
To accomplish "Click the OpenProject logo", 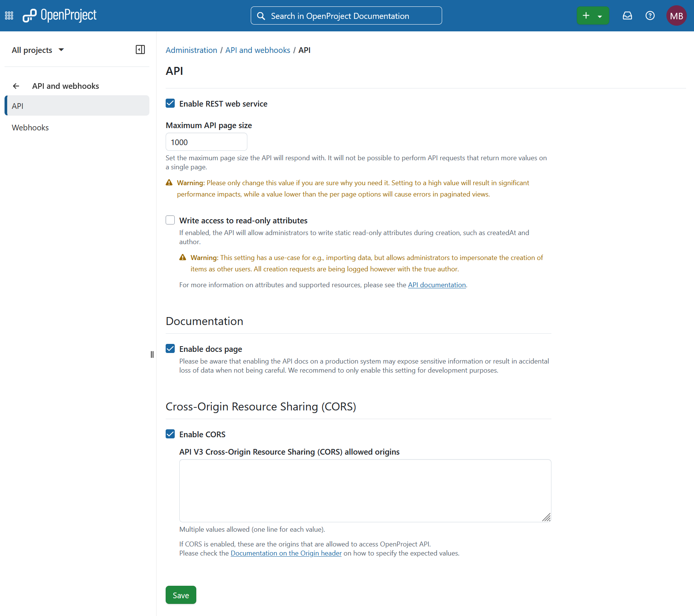I will (x=59, y=15).
